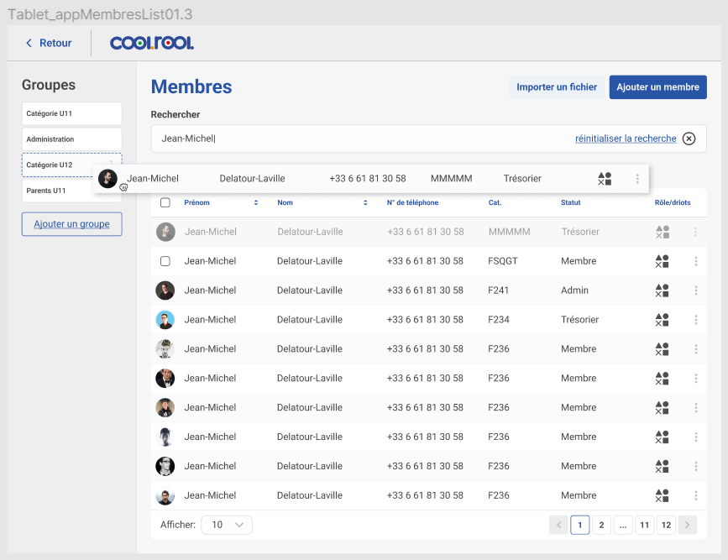Click the réinitialiser la recherche link
The height and width of the screenshot is (560, 728).
pyautogui.click(x=626, y=139)
